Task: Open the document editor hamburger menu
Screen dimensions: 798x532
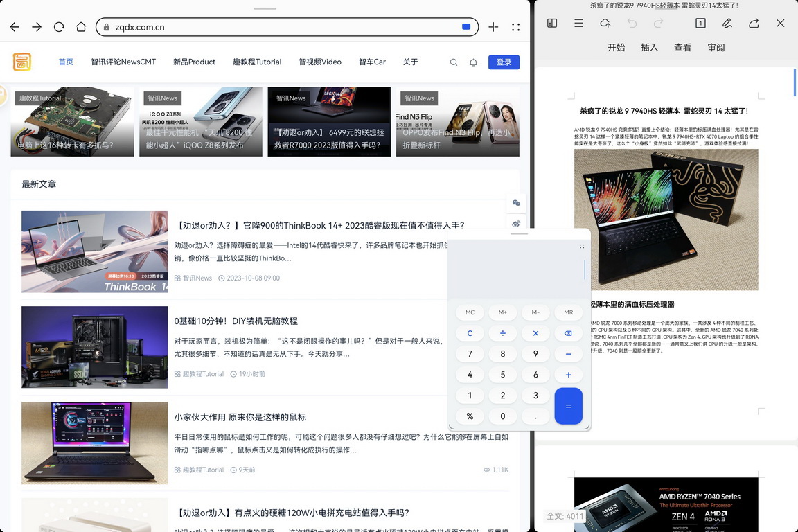Action: [x=578, y=23]
